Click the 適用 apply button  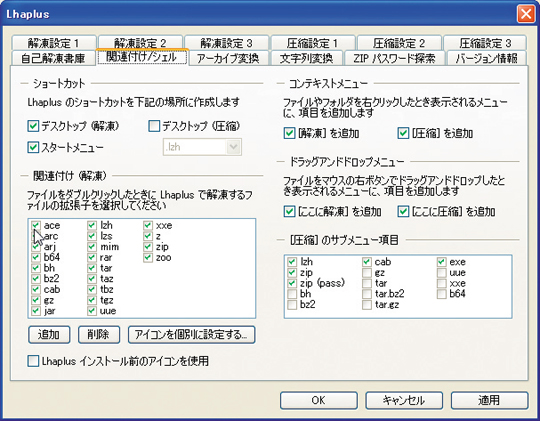coord(489,400)
